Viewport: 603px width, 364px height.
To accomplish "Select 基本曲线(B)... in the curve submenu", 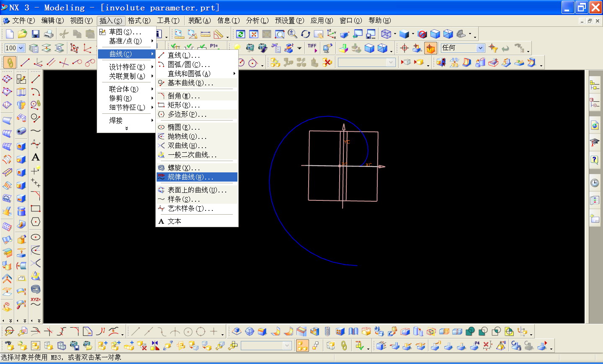I will (x=197, y=83).
